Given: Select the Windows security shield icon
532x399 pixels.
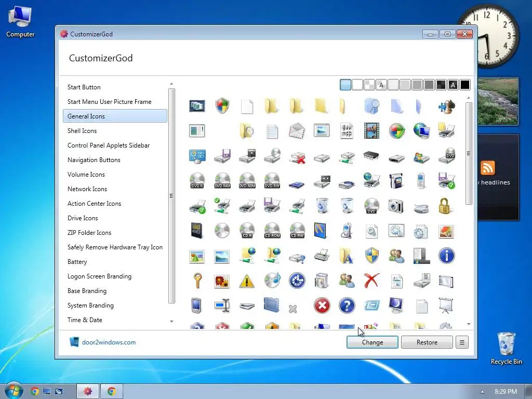Looking at the screenshot, I should [x=222, y=106].
